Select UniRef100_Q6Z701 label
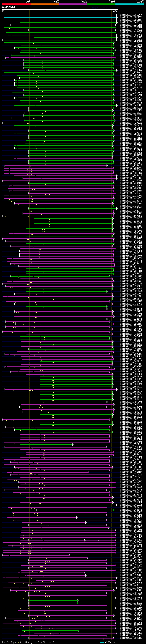The width and height of the screenshot is (146, 644). tap(131, 75)
